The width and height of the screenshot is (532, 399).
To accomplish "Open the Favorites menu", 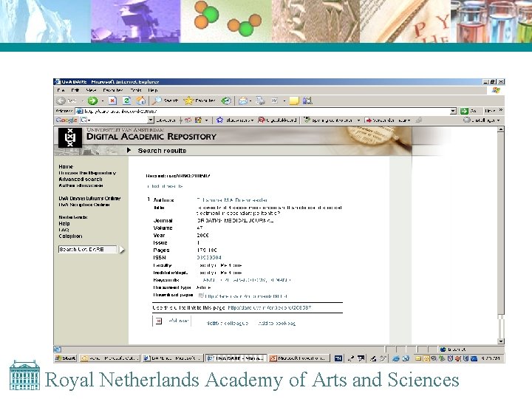I will [113, 90].
